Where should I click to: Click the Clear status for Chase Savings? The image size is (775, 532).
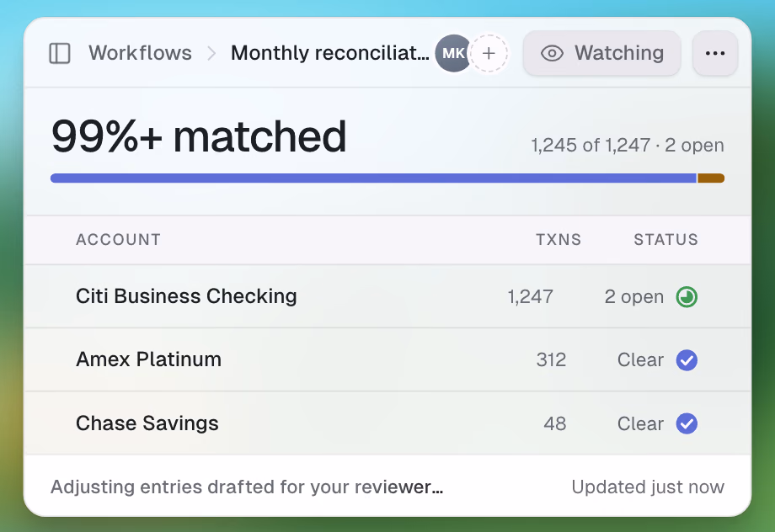[x=640, y=423]
